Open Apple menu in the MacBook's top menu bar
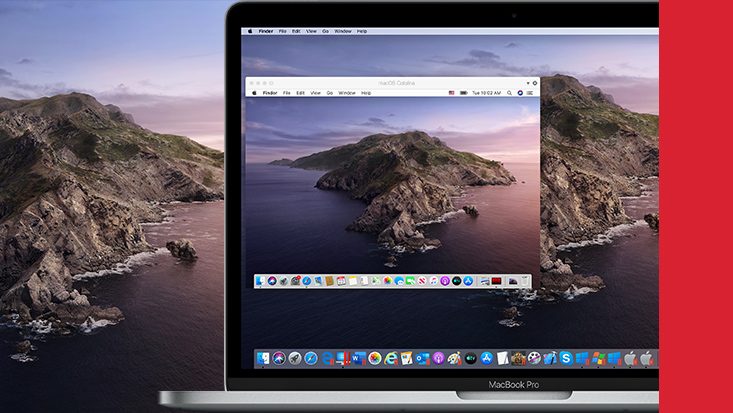The width and height of the screenshot is (733, 413). coord(250,31)
